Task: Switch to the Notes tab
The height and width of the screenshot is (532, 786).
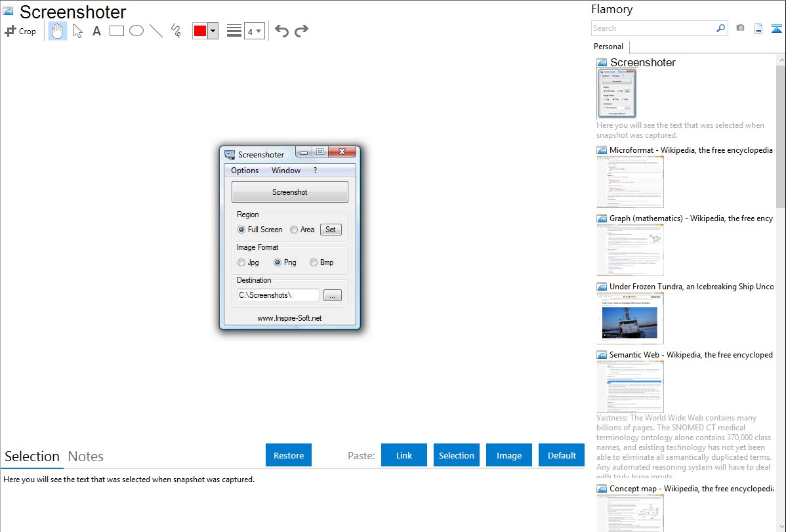Action: pos(86,457)
